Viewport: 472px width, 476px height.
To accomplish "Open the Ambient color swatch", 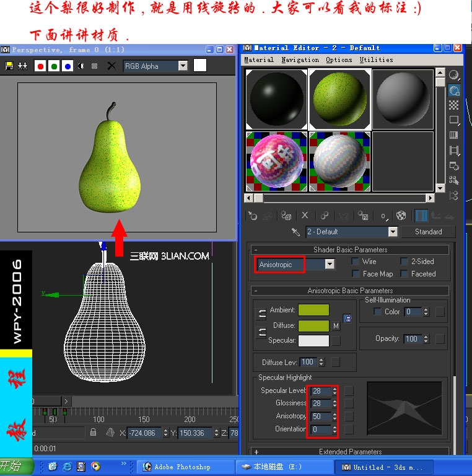I will [313, 310].
